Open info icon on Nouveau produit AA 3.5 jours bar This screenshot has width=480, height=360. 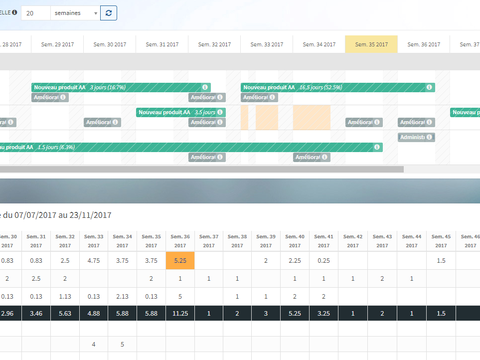[220, 112]
